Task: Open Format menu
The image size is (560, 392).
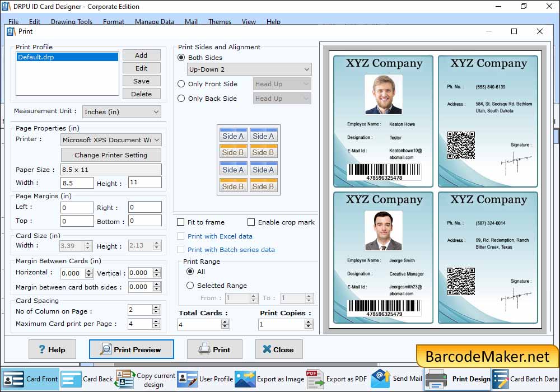Action: click(x=114, y=21)
